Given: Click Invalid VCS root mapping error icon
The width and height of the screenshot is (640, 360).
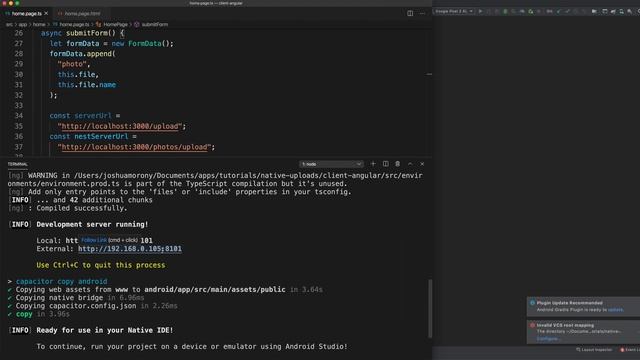Looking at the screenshot, I should [x=532, y=325].
